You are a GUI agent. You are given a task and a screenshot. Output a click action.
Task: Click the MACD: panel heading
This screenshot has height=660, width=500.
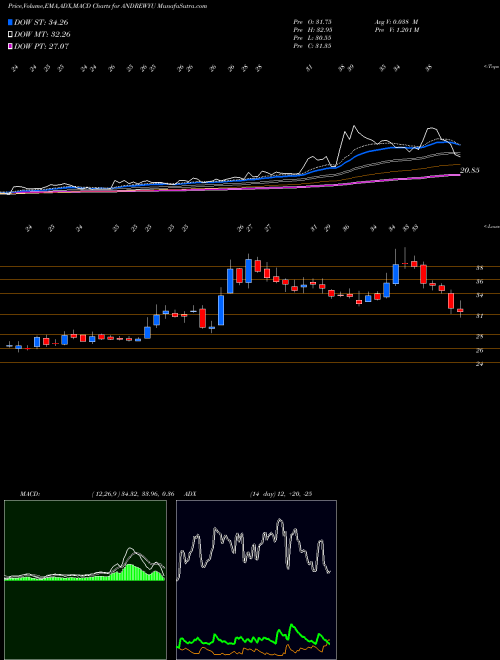point(30,494)
